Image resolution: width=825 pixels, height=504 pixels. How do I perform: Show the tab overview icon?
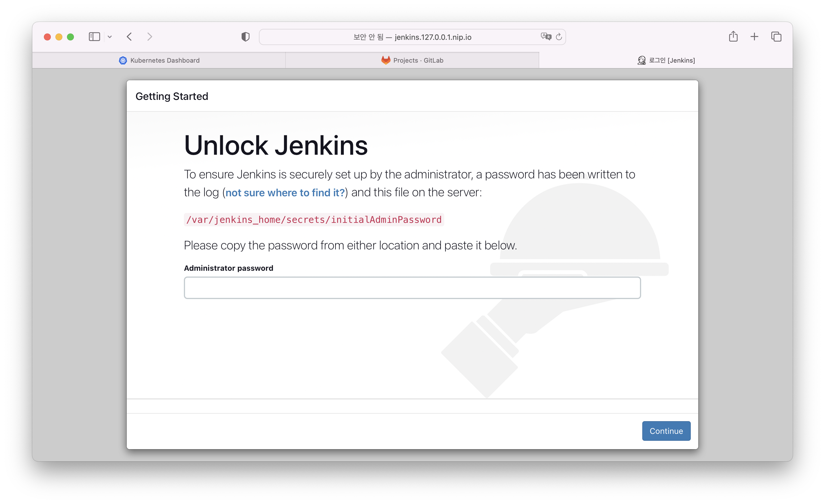point(776,37)
